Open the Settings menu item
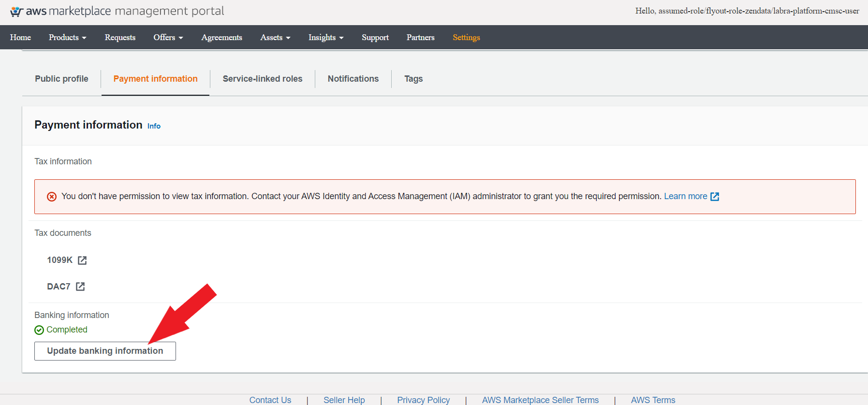Screen dimensions: 868x405 (x=466, y=37)
